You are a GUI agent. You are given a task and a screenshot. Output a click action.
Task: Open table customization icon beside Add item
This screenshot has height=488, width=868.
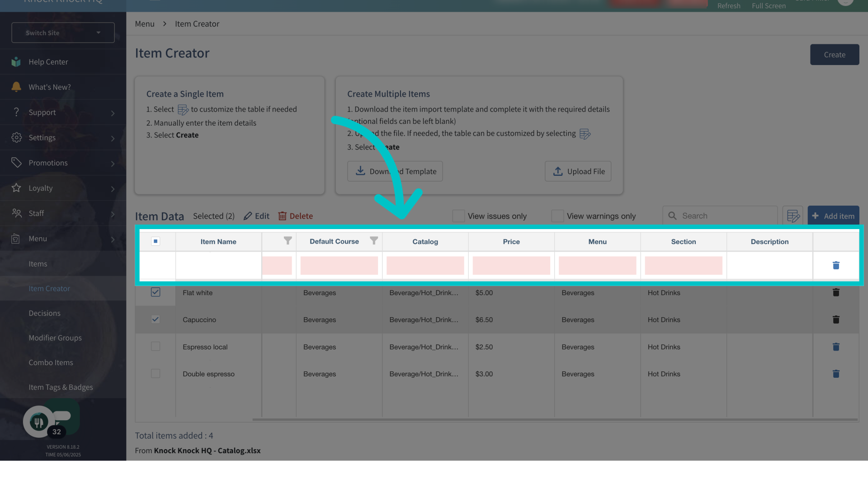793,216
